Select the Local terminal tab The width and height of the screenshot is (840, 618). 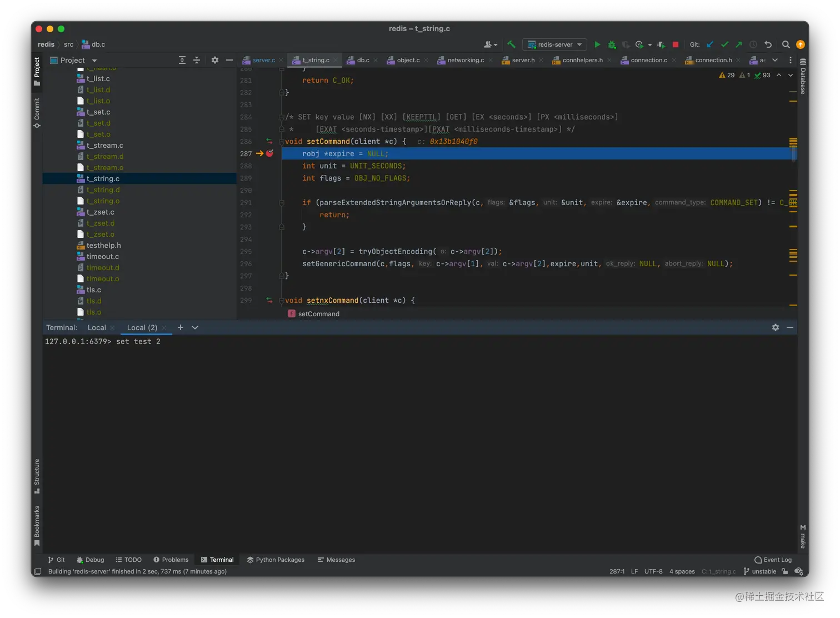click(97, 327)
